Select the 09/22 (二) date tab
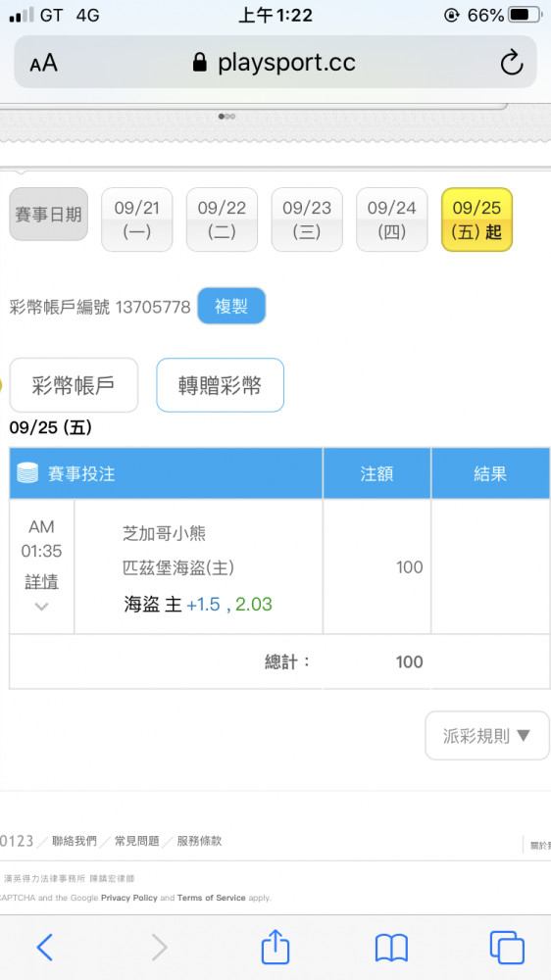The image size is (551, 980). pyautogui.click(x=222, y=220)
